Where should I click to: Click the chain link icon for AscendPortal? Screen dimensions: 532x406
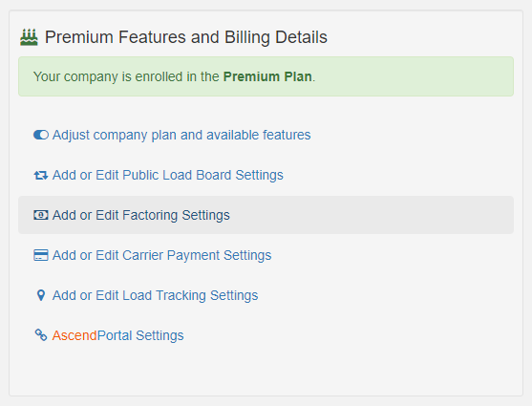[x=41, y=335]
